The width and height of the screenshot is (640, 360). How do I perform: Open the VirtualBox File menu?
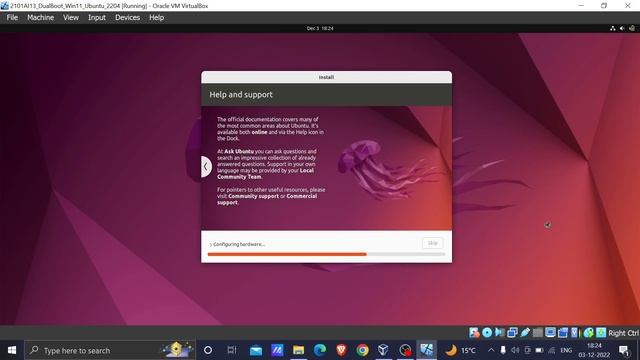pos(12,18)
